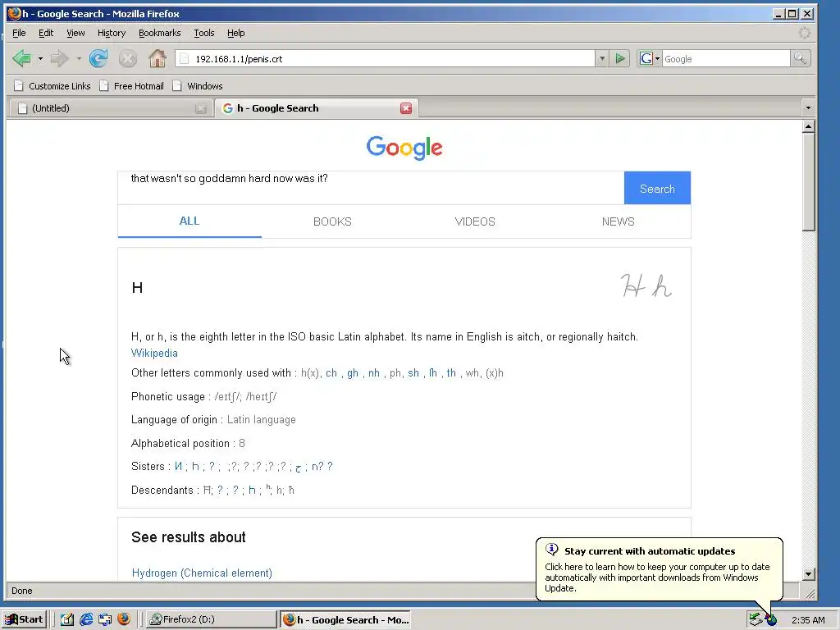
Task: Click the first quick launch notepad icon
Action: [x=67, y=619]
